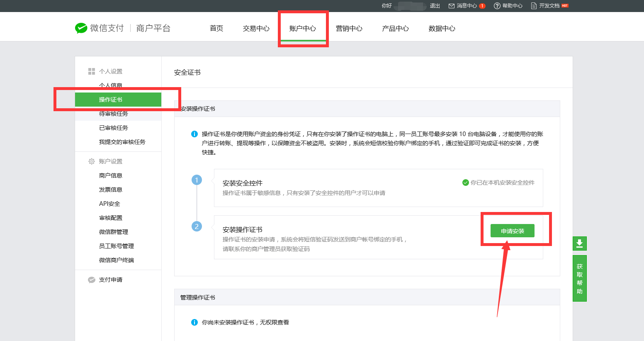Screen dimensions: 644x341
Task: Click the 账户设置 gear icon
Action: pyautogui.click(x=92, y=161)
